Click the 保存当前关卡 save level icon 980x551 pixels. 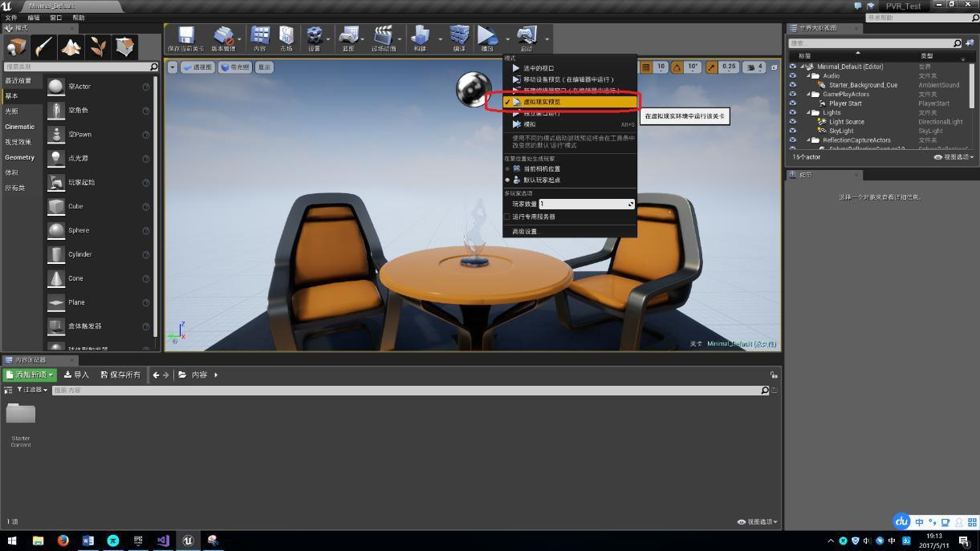coord(186,35)
